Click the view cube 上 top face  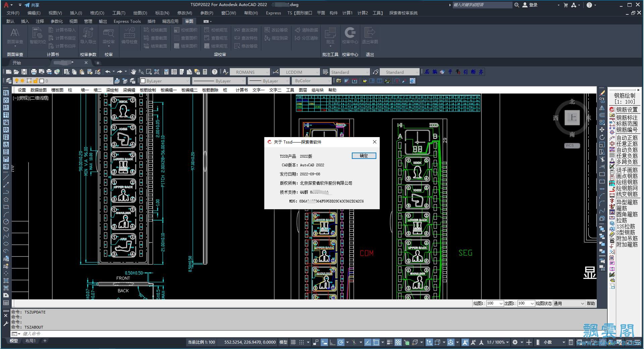point(572,118)
